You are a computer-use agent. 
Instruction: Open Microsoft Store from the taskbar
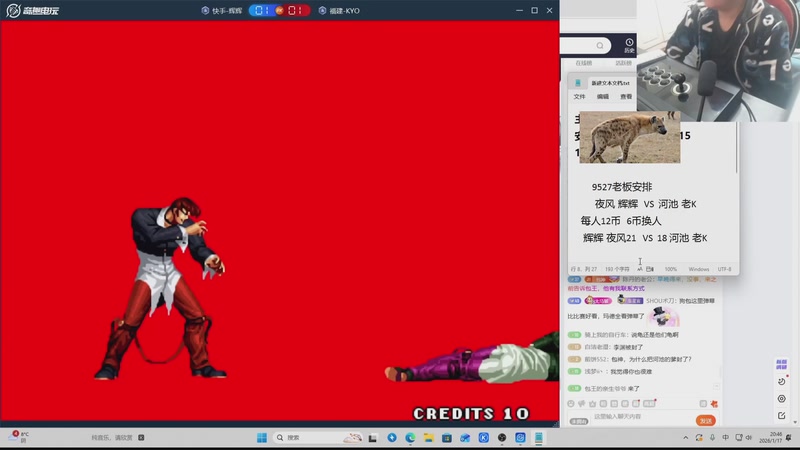tap(447, 438)
